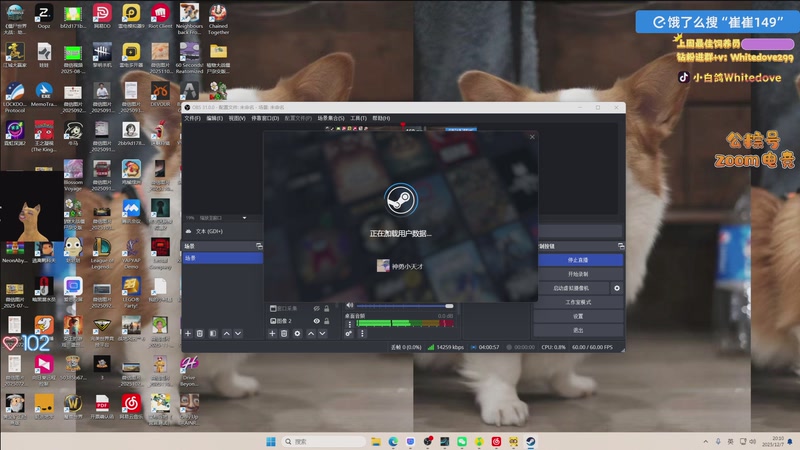Open Riot Client desktop shortcut
This screenshot has width=800, height=450.
[x=160, y=16]
